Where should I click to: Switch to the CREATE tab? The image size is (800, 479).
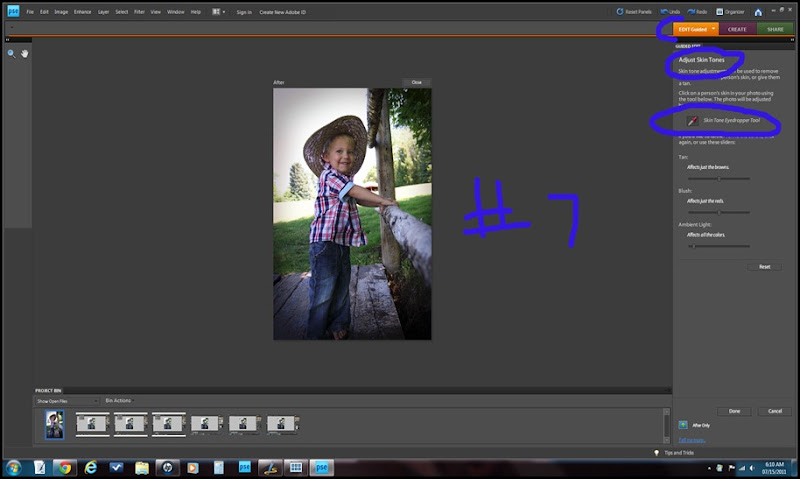[737, 29]
